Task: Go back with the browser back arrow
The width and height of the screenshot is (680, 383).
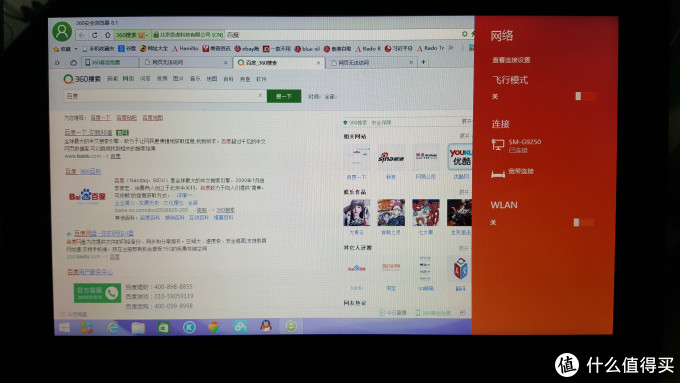Action: point(82,35)
